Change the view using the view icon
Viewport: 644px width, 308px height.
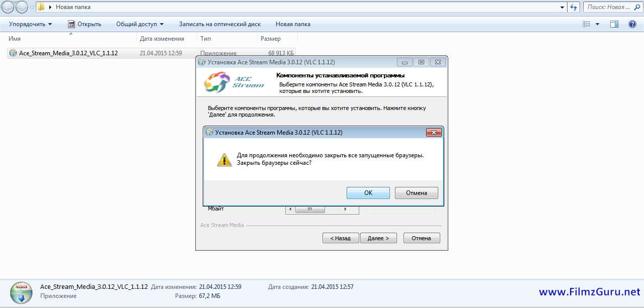(x=586, y=24)
